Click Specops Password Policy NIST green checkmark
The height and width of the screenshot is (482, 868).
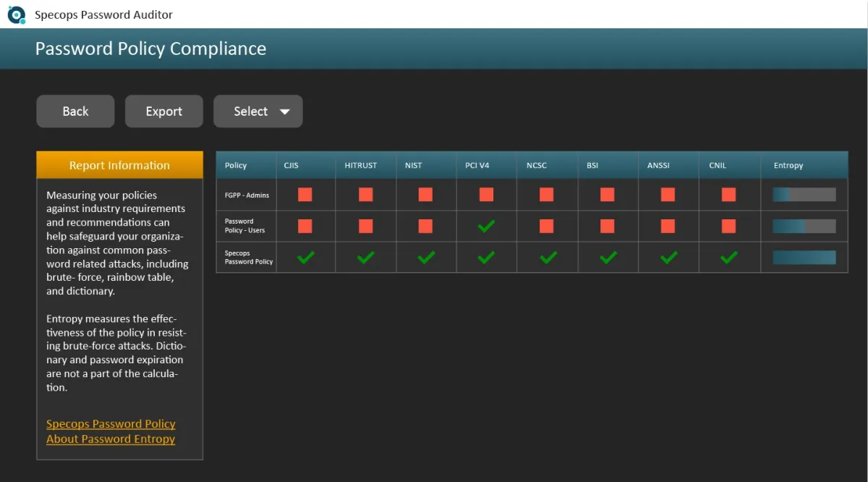[426, 257]
